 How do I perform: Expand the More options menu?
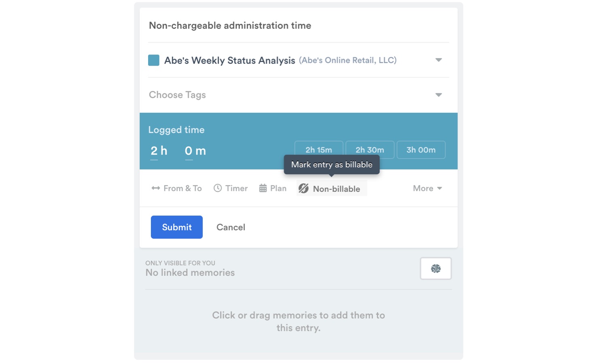point(427,188)
